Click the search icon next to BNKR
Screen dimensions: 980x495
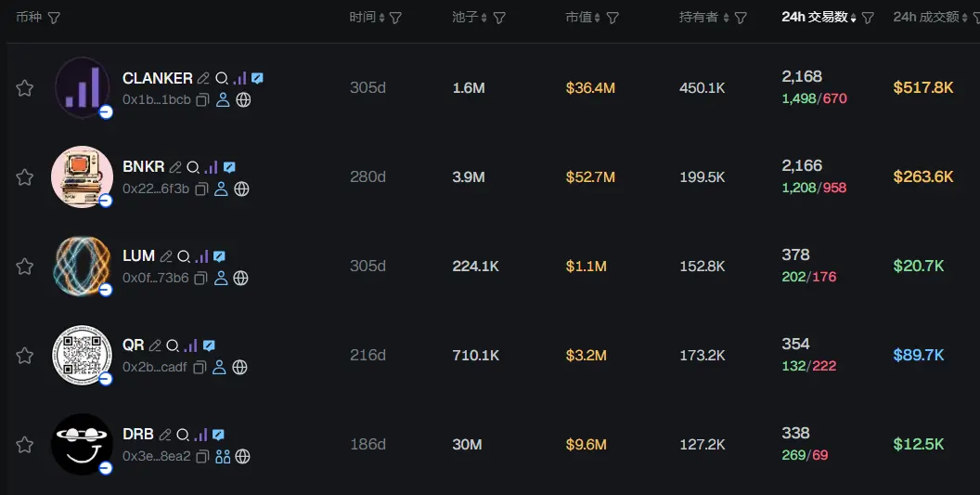pos(193,168)
